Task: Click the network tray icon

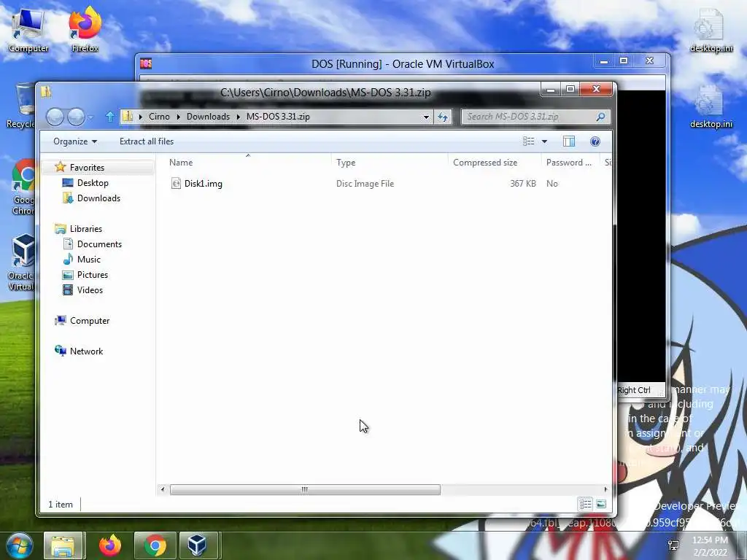Action: click(673, 545)
